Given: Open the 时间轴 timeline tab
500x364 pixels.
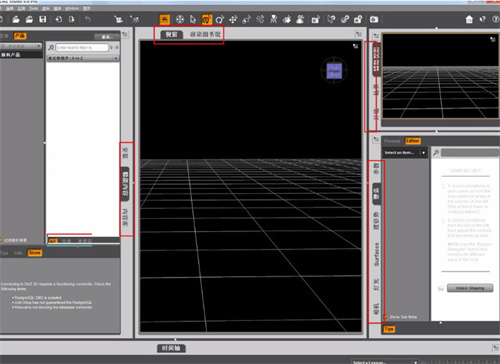Looking at the screenshot, I should (171, 348).
